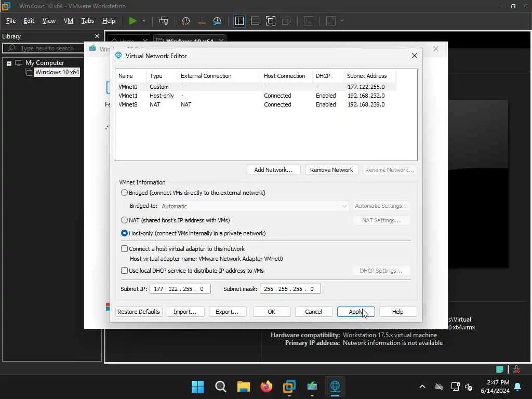The width and height of the screenshot is (532, 399).
Task: Open the snapshot manager icon
Action: click(218, 21)
